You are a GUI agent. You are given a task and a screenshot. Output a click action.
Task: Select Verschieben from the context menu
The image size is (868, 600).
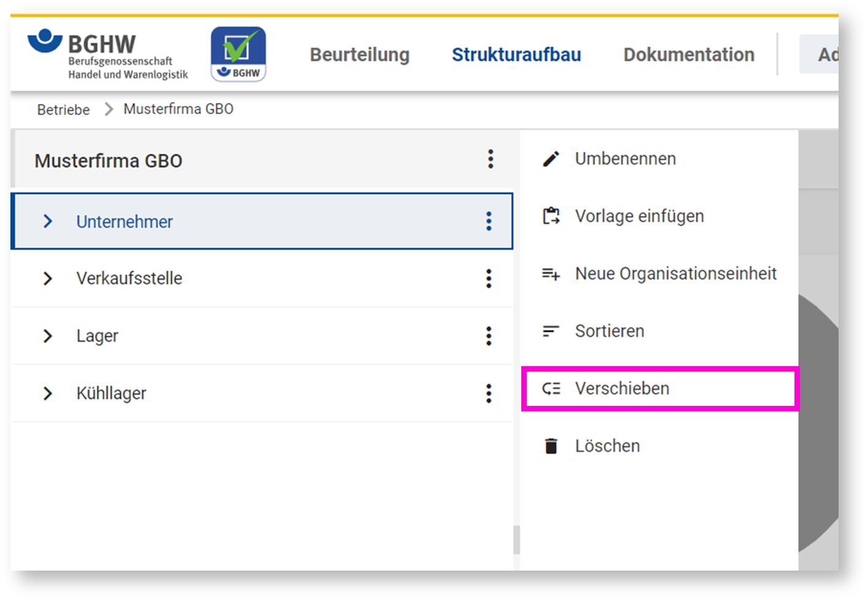tap(622, 389)
